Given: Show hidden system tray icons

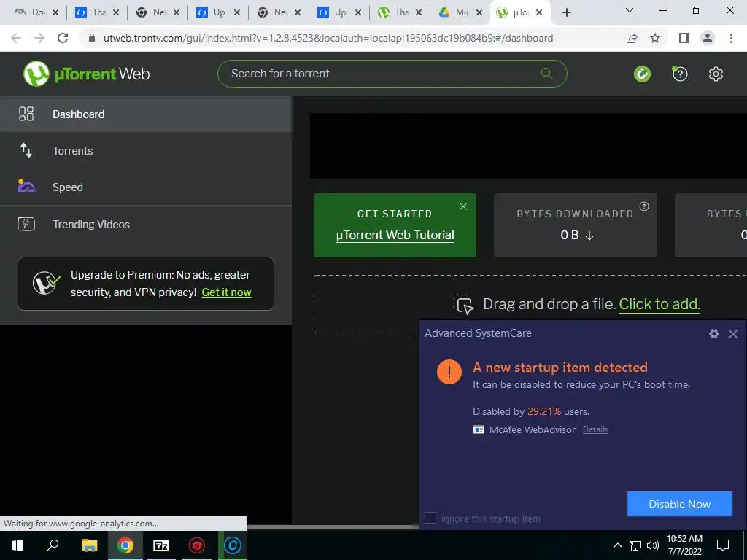Looking at the screenshot, I should pyautogui.click(x=617, y=545).
